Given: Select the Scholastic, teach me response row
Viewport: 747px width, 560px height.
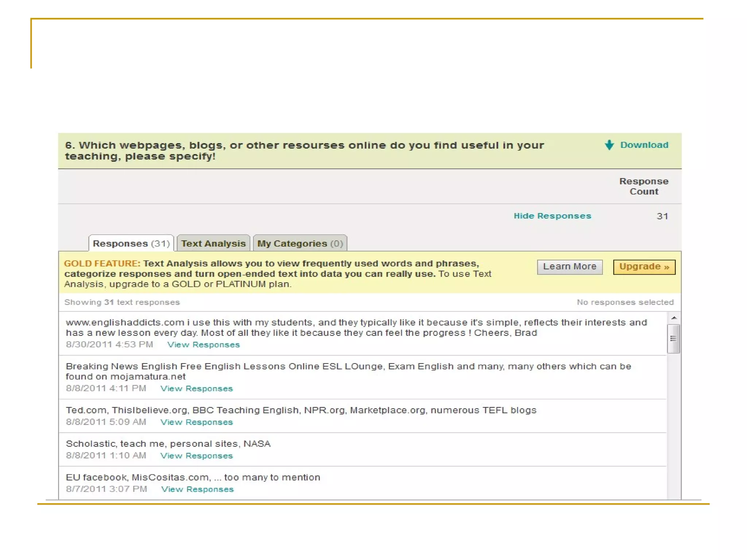Looking at the screenshot, I should [168, 444].
